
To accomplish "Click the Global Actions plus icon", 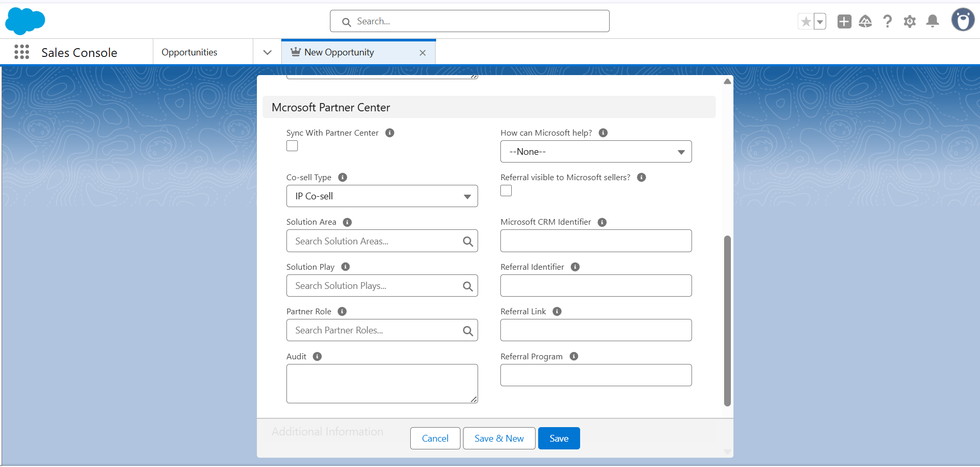I will 844,21.
